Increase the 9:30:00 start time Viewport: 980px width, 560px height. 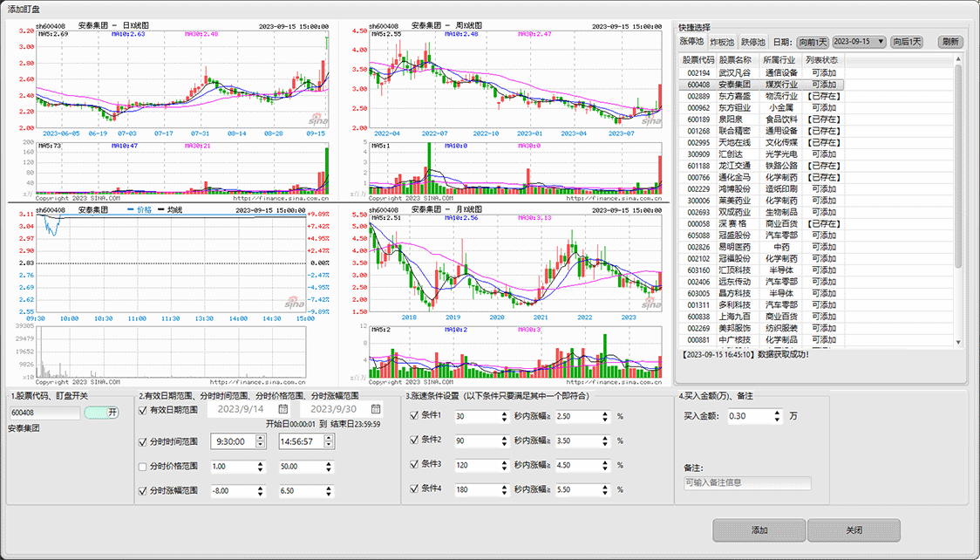click(260, 439)
